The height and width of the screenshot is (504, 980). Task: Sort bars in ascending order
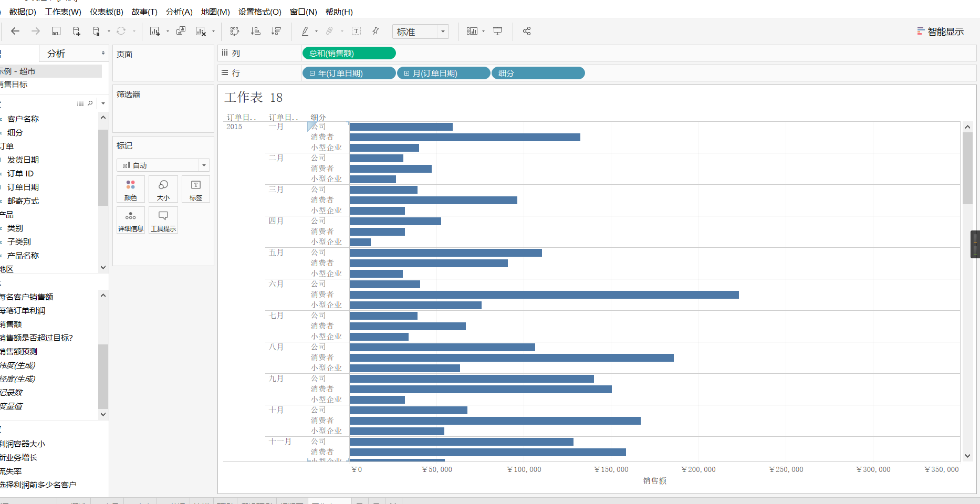coord(256,31)
